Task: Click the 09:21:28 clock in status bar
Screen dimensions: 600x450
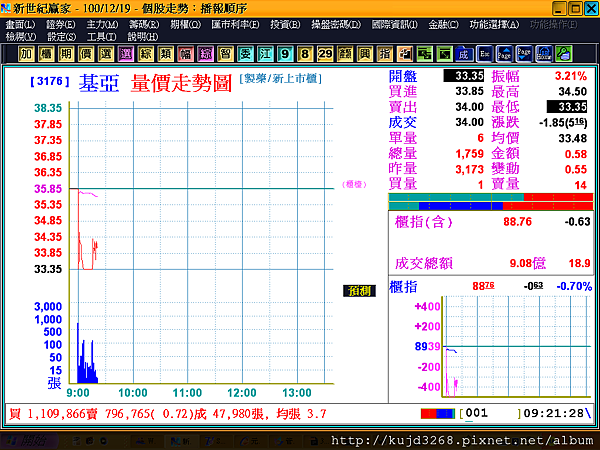Action: coord(553,413)
